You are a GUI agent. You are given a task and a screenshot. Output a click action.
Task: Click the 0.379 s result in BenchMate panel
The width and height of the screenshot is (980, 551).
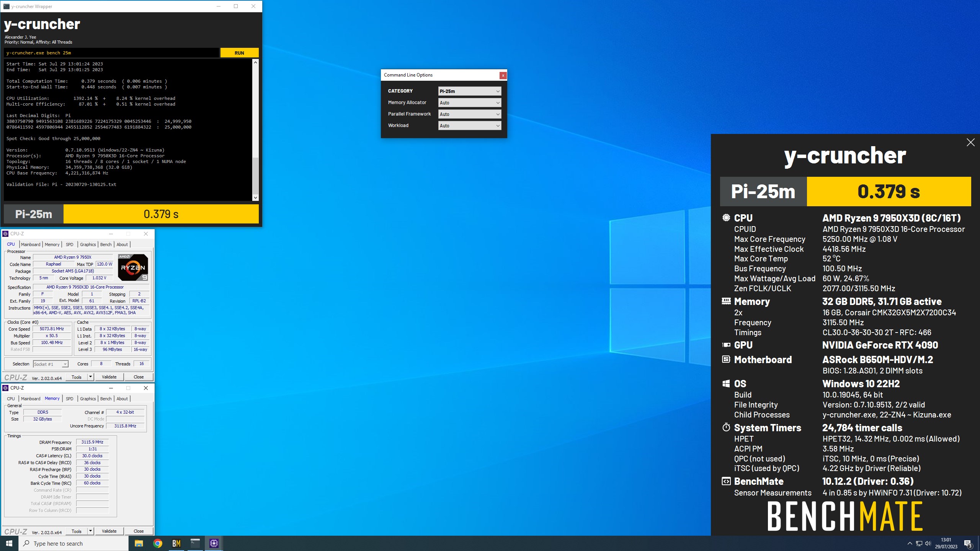coord(889,191)
